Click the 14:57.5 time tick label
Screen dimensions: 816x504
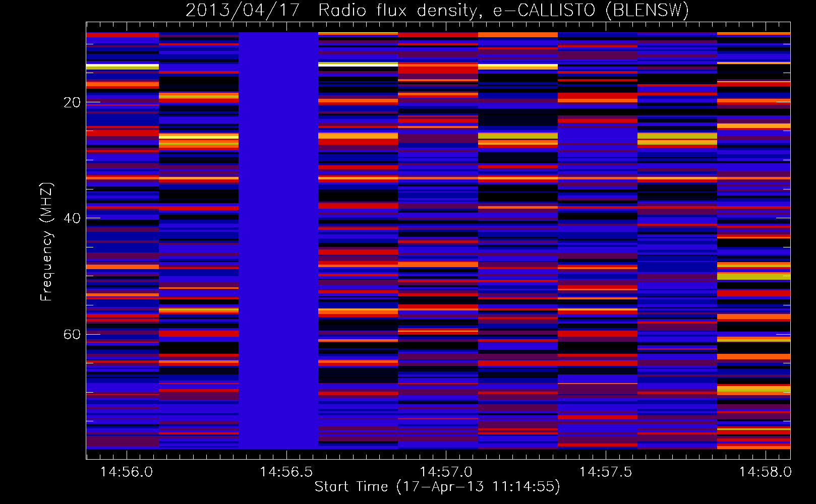[x=606, y=472]
